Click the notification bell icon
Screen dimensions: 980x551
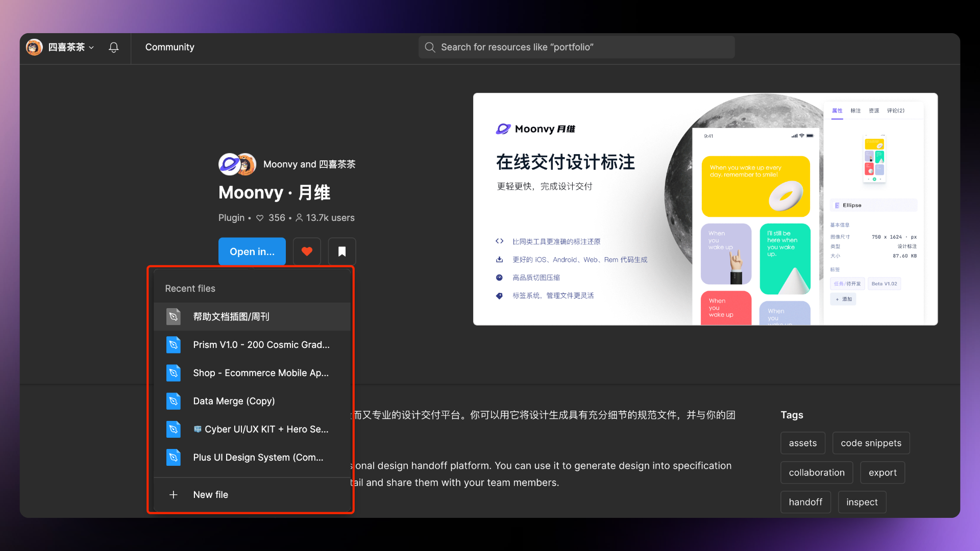(x=113, y=47)
